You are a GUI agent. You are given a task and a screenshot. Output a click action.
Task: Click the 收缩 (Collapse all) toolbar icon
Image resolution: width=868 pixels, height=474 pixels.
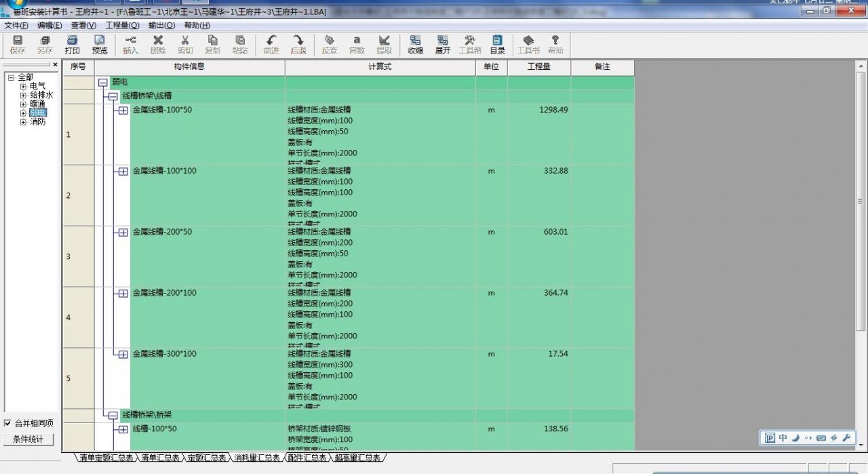click(x=415, y=45)
